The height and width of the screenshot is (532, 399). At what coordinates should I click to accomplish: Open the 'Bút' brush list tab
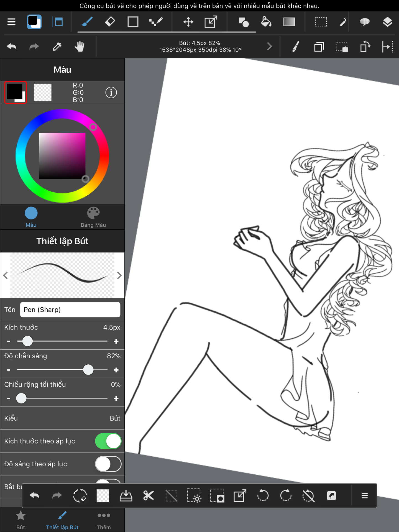tap(21, 520)
